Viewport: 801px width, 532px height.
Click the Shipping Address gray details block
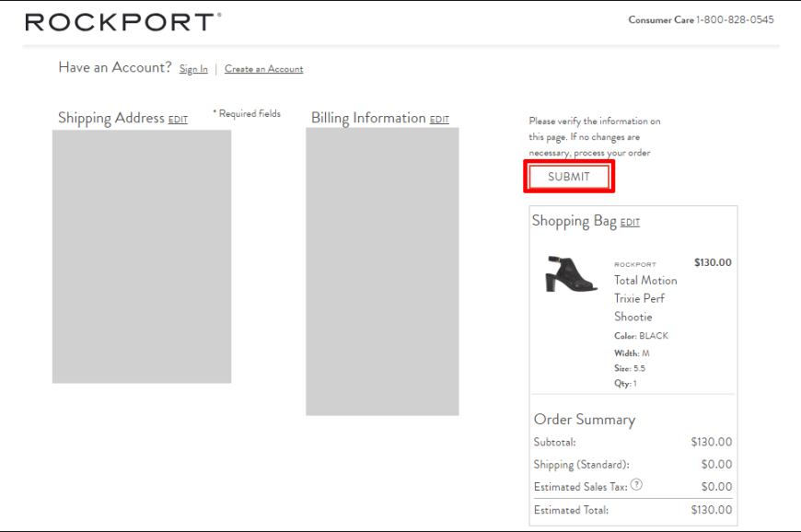(142, 256)
